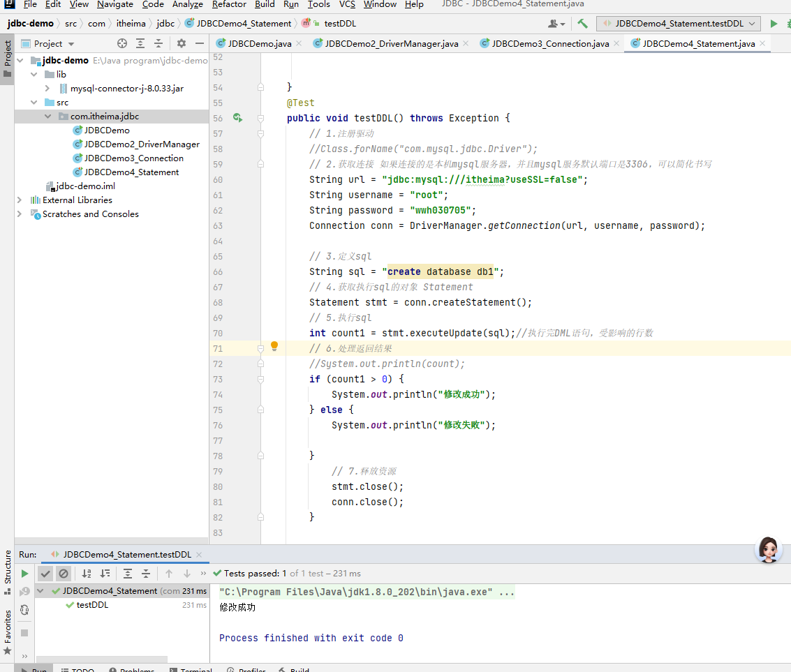The width and height of the screenshot is (791, 672).
Task: Click the run gutter icon beside testDDL
Action: (x=237, y=118)
